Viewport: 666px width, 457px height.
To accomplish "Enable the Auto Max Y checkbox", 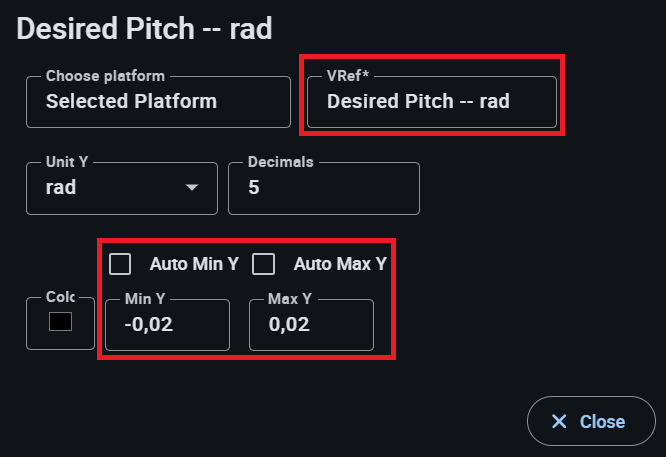I will (264, 264).
